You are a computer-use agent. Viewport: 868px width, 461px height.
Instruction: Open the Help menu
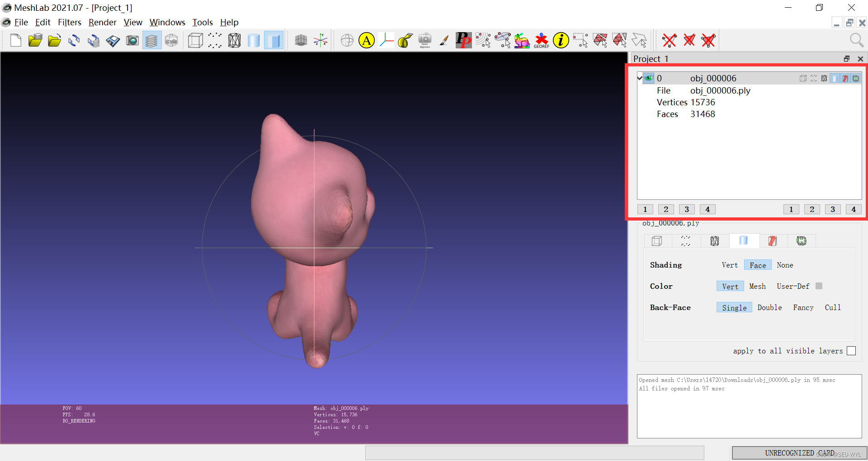[229, 22]
